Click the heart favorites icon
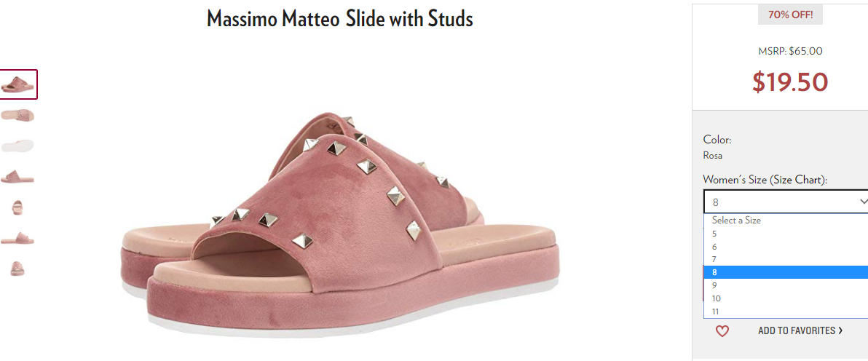Image resolution: width=868 pixels, height=361 pixels. (x=722, y=331)
